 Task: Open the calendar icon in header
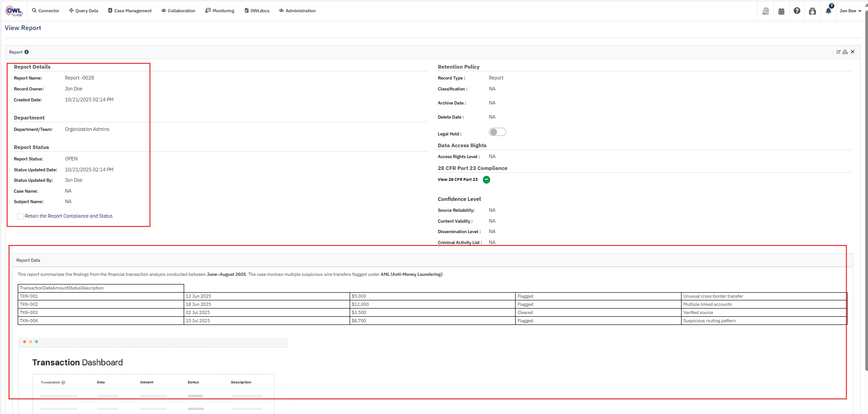coord(781,11)
